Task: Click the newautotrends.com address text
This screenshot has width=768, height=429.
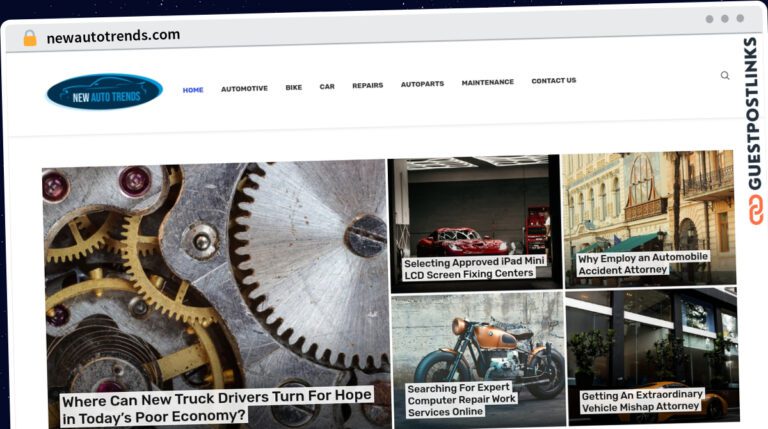Action: [x=113, y=36]
